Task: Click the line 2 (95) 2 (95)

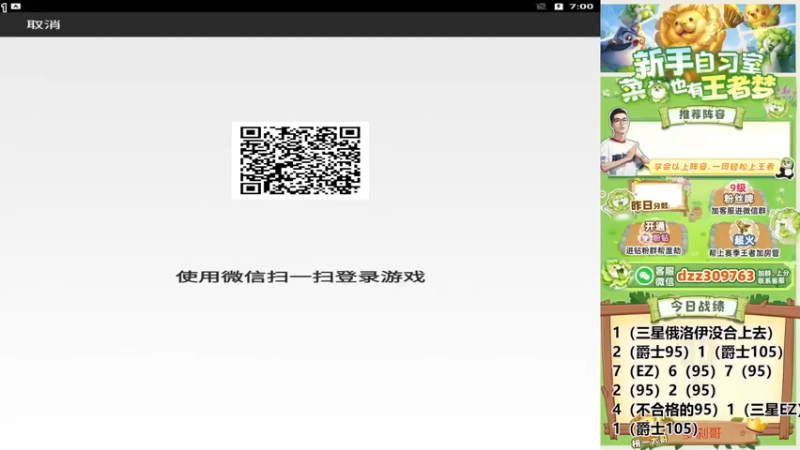Action: click(664, 390)
